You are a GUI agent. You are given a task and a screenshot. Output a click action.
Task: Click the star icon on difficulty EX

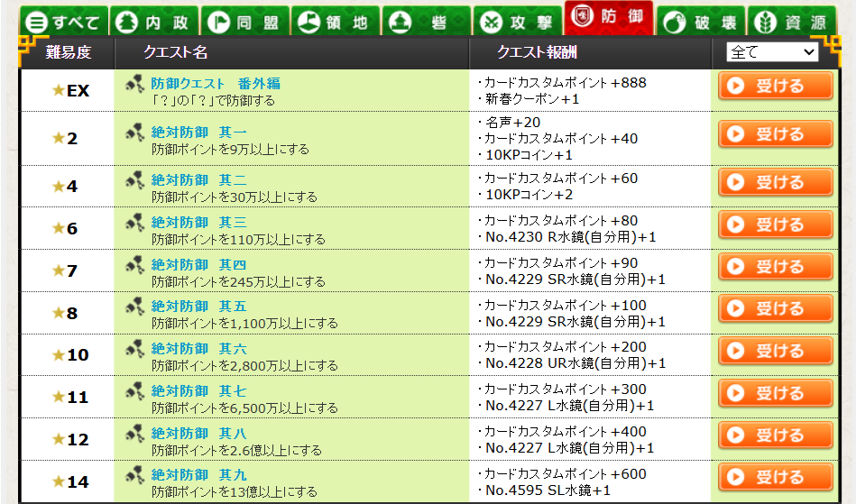[x=59, y=90]
